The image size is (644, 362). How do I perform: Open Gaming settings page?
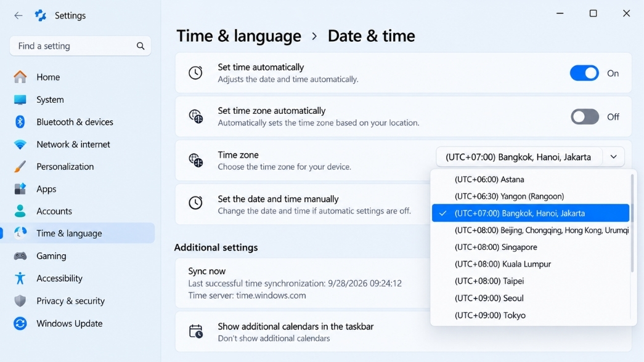78,256
